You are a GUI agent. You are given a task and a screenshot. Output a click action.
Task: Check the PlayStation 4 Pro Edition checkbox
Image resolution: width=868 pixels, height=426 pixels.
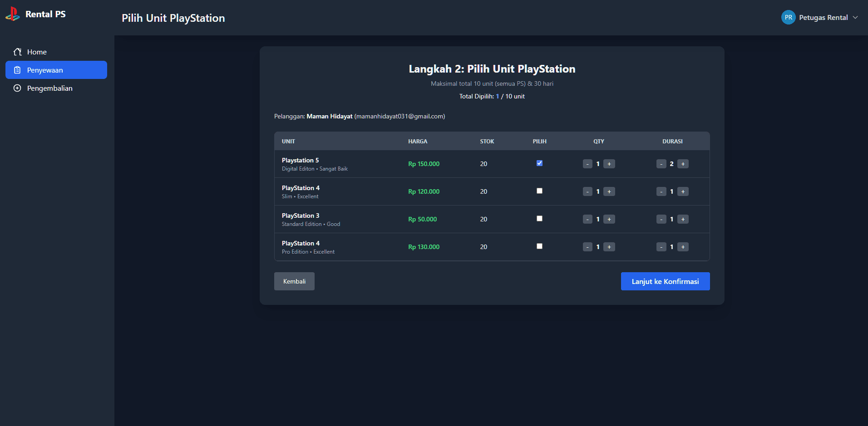coord(539,246)
